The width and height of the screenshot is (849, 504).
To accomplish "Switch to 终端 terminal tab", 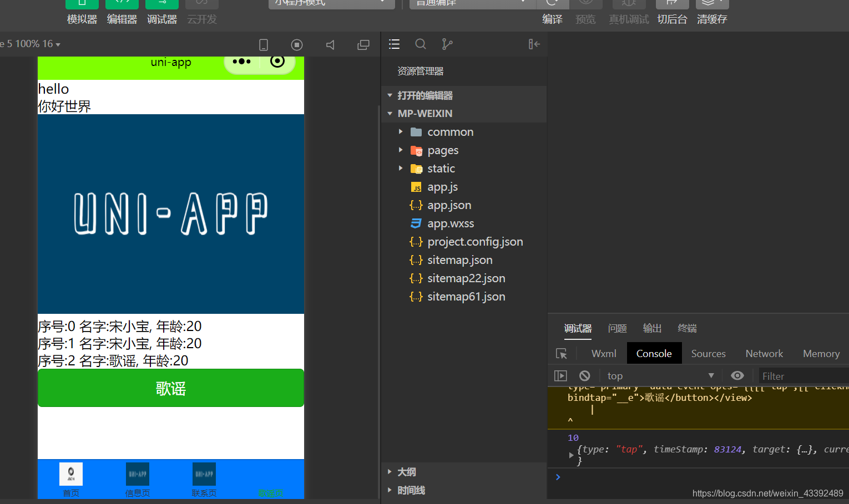I will [687, 328].
